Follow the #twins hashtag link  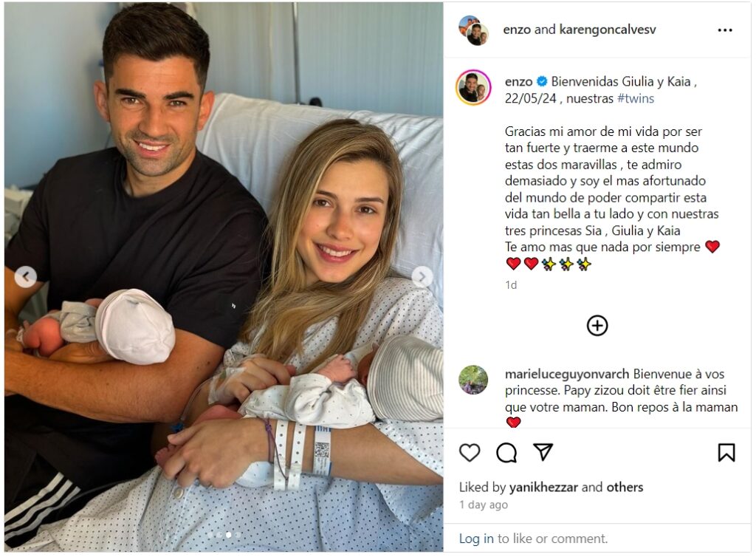tap(636, 98)
